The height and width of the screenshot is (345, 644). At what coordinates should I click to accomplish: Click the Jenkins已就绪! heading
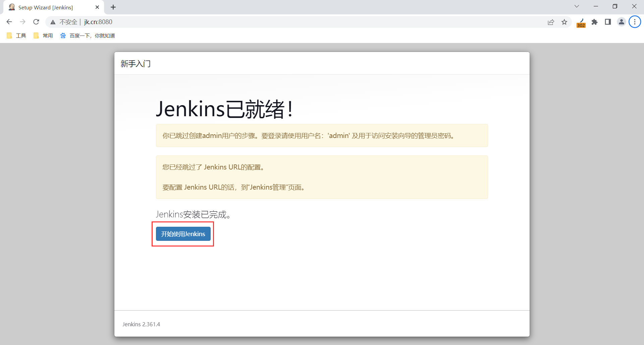pyautogui.click(x=225, y=109)
